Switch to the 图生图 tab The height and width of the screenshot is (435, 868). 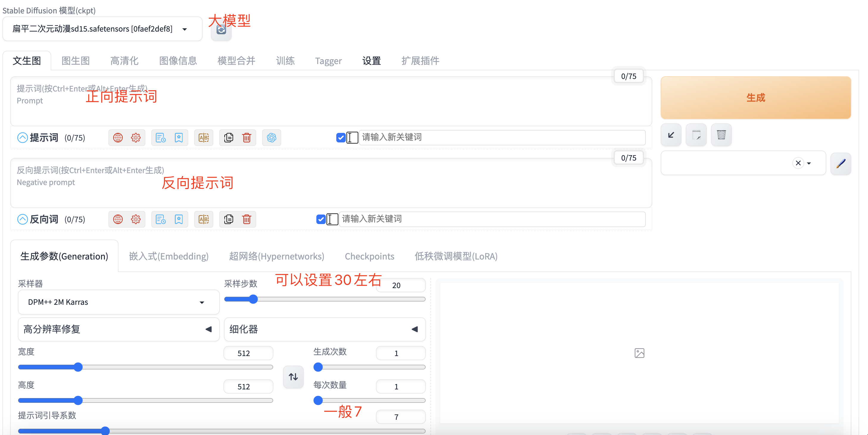pyautogui.click(x=75, y=61)
